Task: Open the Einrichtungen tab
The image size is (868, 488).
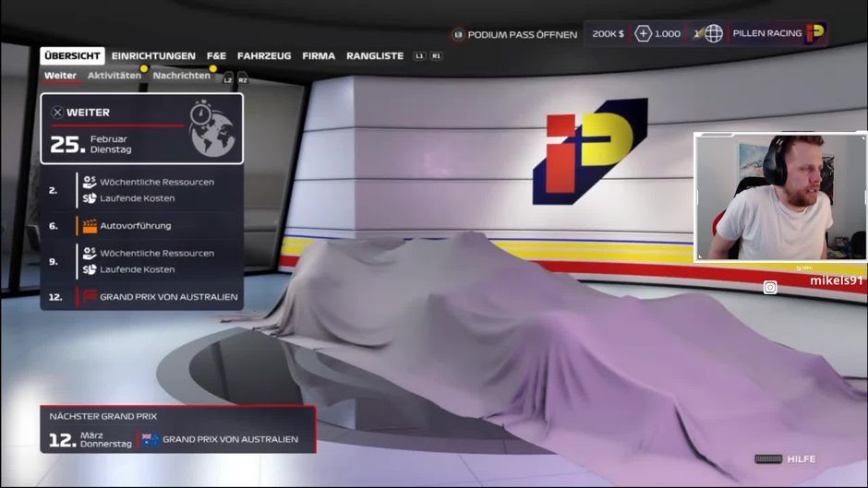Action: click(153, 56)
